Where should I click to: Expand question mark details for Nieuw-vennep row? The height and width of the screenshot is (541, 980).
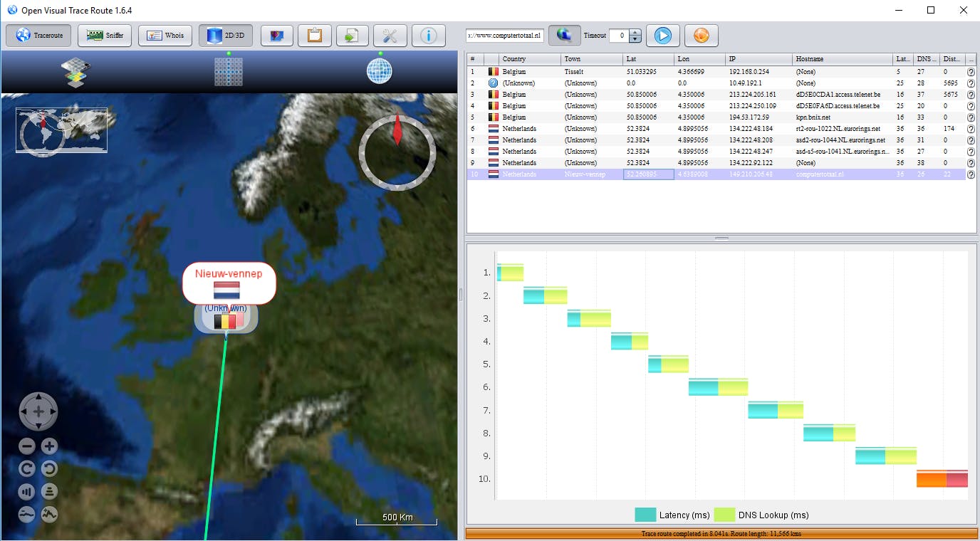click(x=971, y=174)
